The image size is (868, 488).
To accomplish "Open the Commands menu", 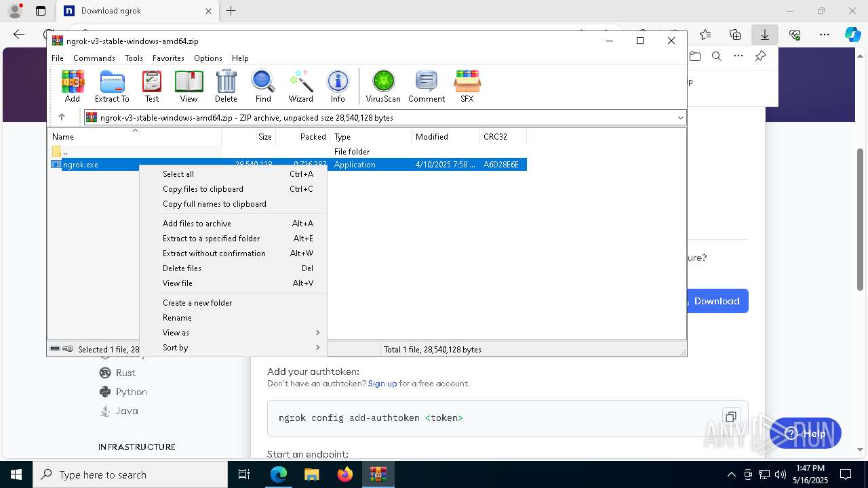I will pos(94,58).
